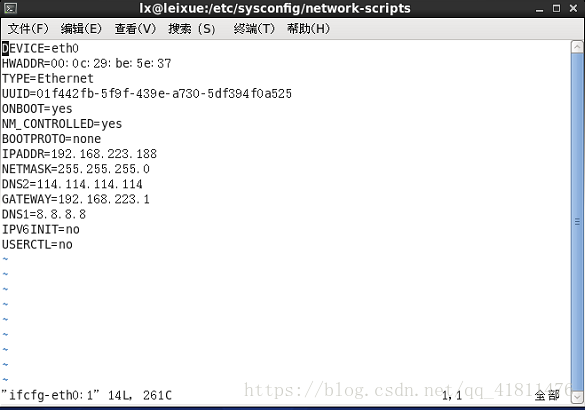
Task: Open the 终端(T) menu
Action: (254, 29)
